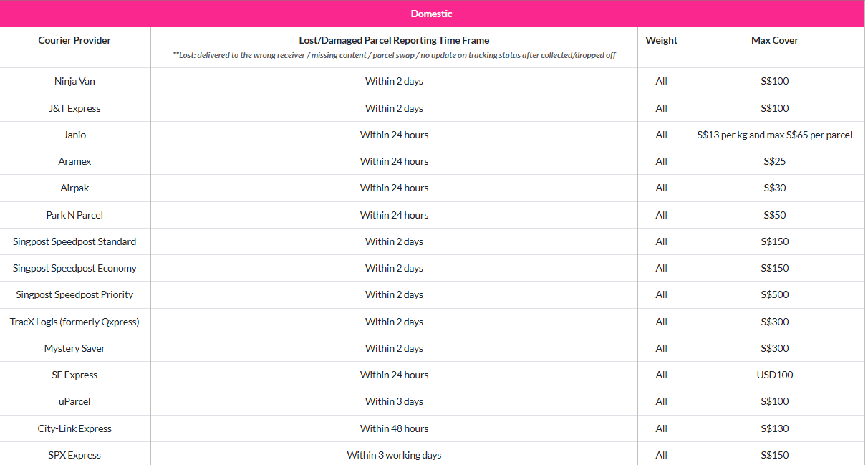Screen dimensions: 868x465
Task: Select the Ninja Van courier name
Action: coord(74,81)
